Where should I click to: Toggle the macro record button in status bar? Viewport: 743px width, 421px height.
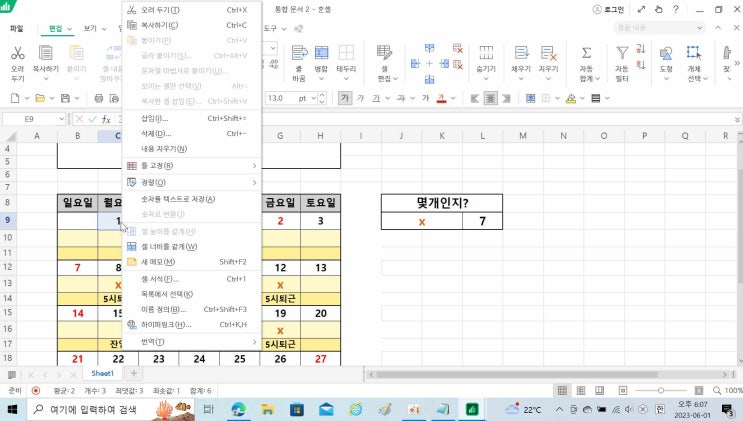36,390
